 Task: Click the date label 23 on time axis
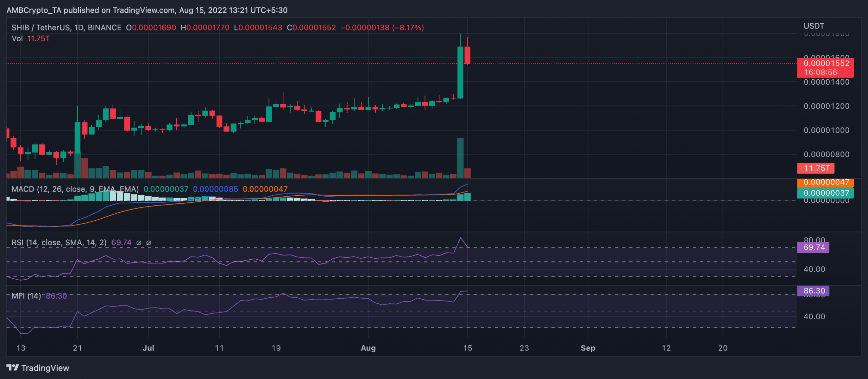point(524,348)
